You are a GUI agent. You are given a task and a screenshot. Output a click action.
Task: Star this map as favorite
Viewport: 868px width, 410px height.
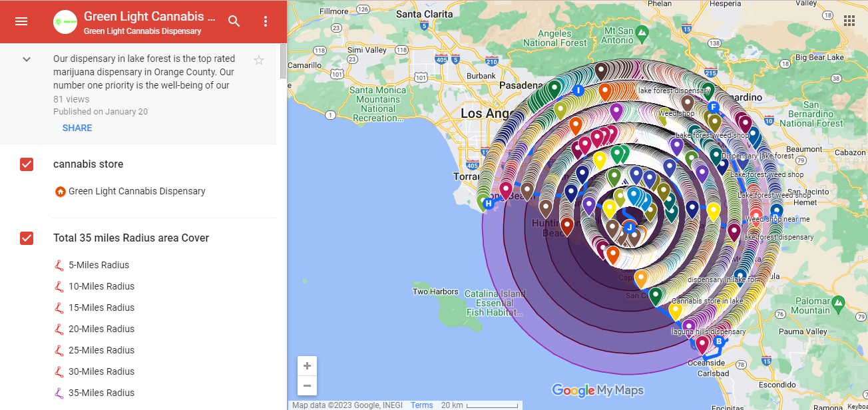click(259, 61)
